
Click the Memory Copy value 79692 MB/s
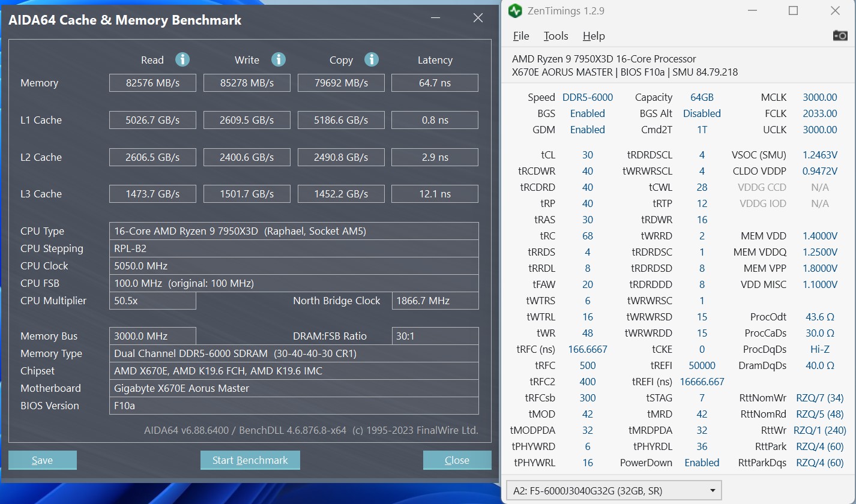[341, 83]
